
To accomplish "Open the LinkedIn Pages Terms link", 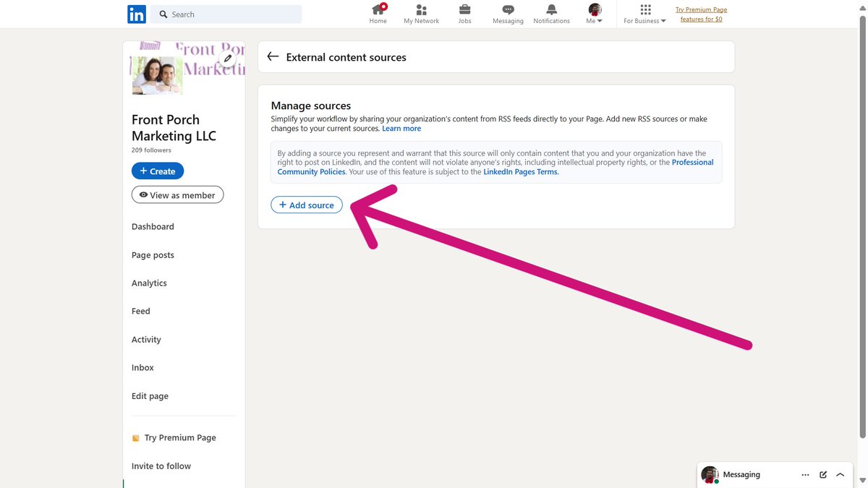I will tap(521, 172).
